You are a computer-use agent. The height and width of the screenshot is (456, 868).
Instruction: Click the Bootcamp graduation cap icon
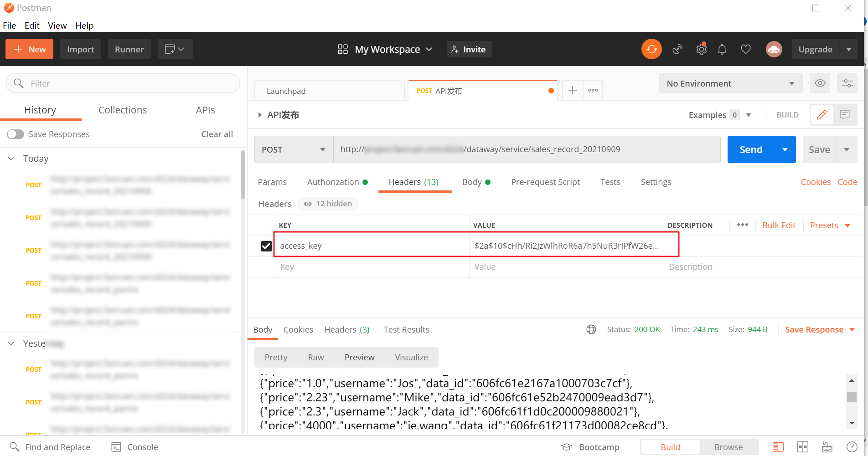click(567, 447)
